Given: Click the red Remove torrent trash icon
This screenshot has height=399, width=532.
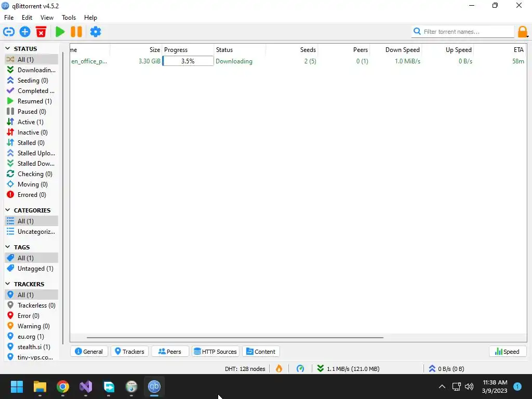Looking at the screenshot, I should (41, 32).
